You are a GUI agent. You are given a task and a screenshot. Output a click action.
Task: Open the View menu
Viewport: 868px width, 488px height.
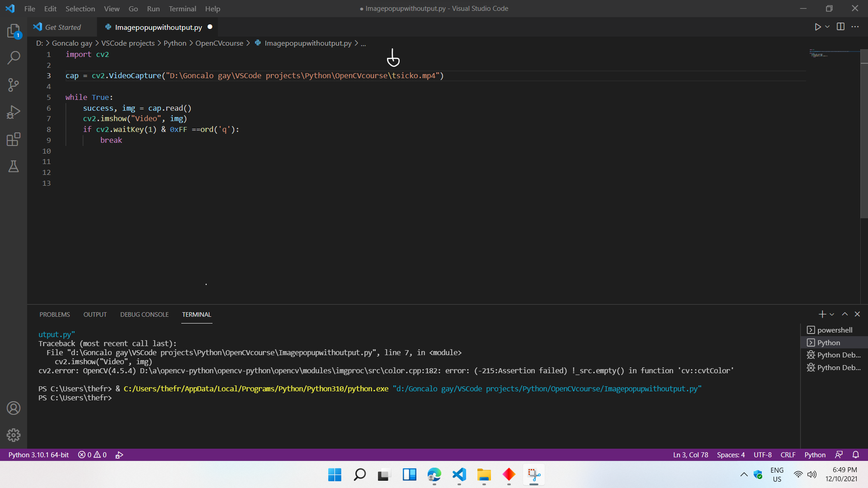(x=112, y=9)
